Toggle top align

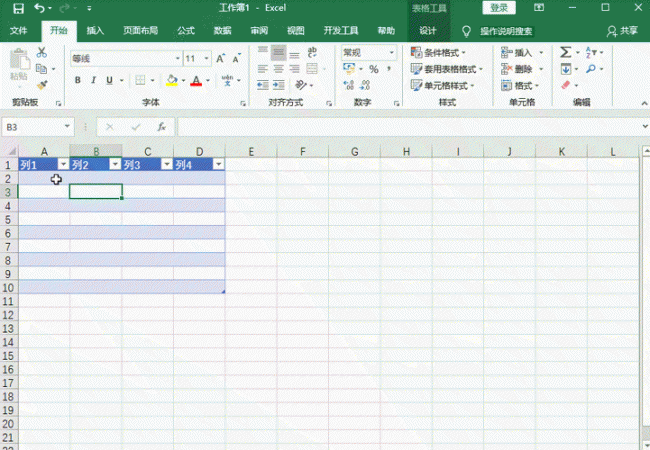[x=263, y=52]
